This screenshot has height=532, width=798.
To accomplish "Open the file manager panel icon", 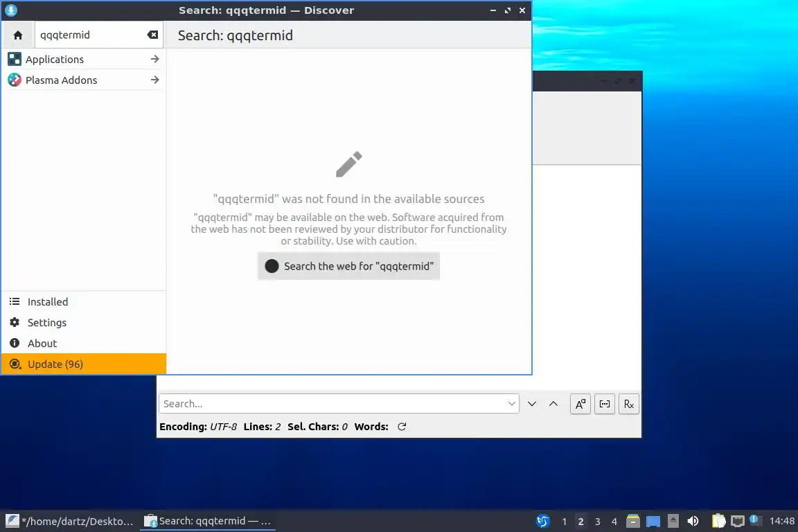I will pyautogui.click(x=633, y=521).
